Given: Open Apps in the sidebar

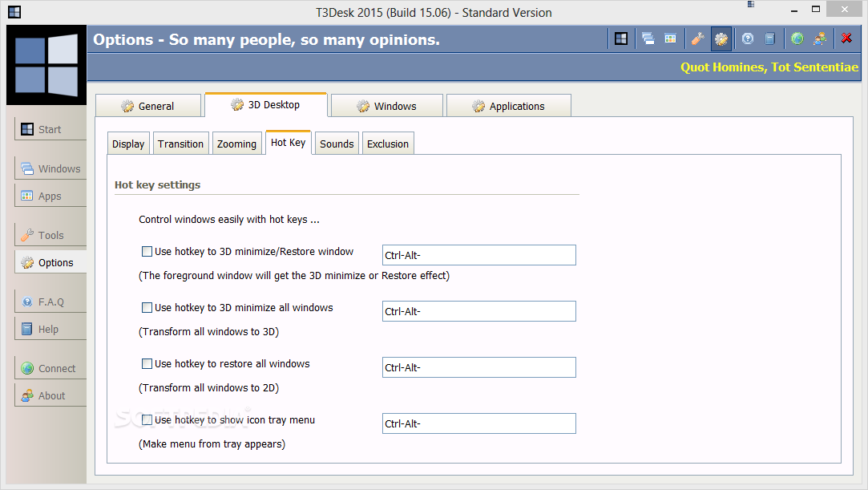Looking at the screenshot, I should tap(50, 196).
